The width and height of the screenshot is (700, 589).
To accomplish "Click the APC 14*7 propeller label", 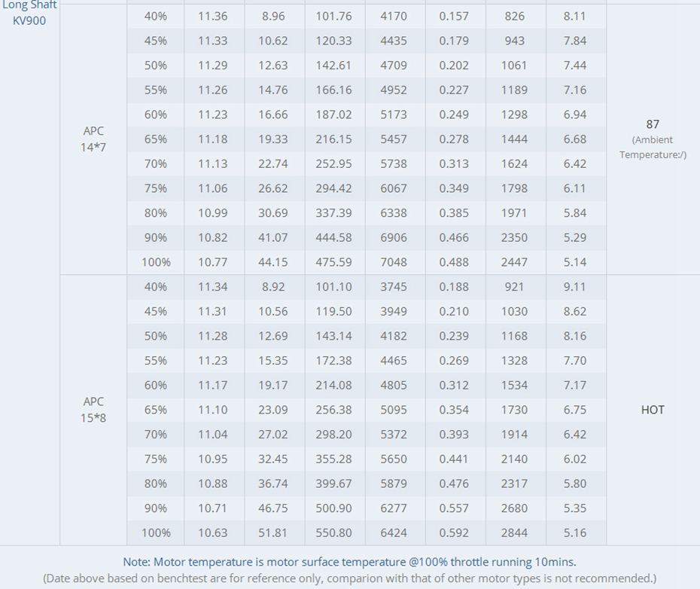I will (93, 139).
